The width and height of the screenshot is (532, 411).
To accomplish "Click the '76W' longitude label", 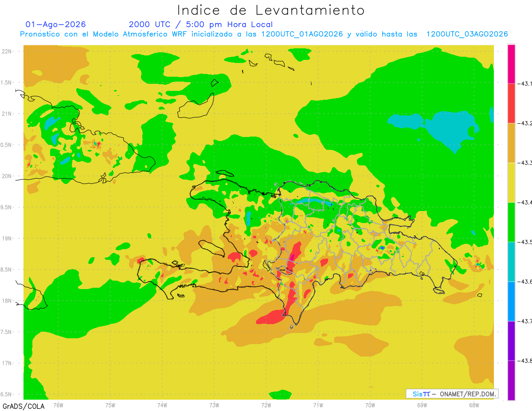I will pos(58,405).
